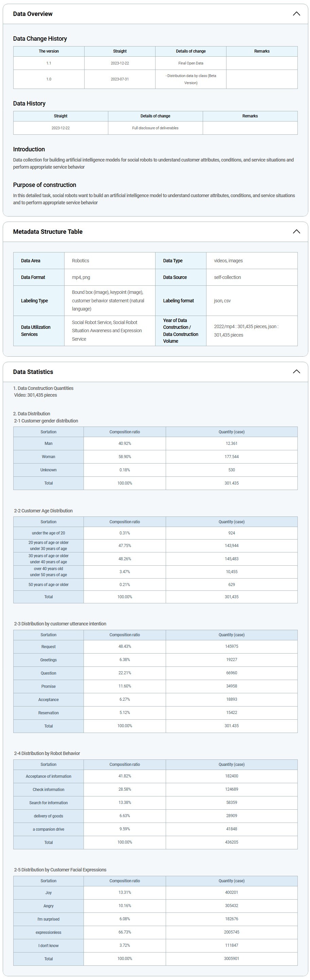
Task: Click the "Greetings" utterance intention row label
Action: click(x=48, y=660)
